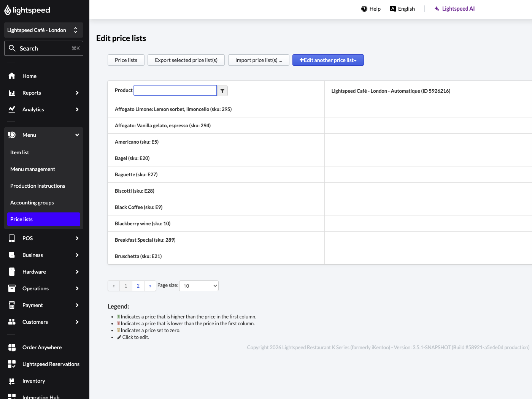
Task: Open Menu management page
Action: [x=44, y=169]
